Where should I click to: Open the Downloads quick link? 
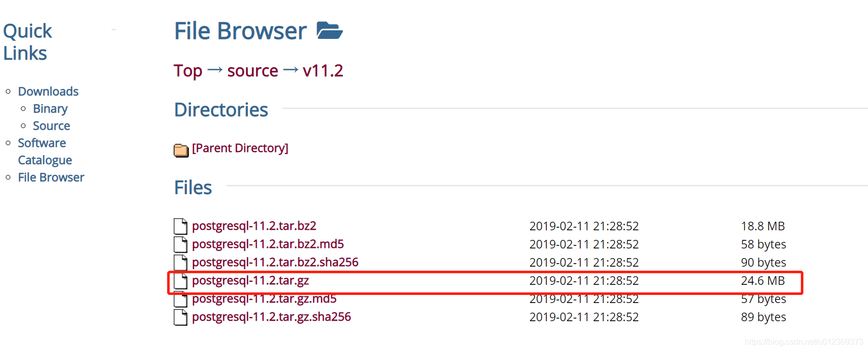48,91
